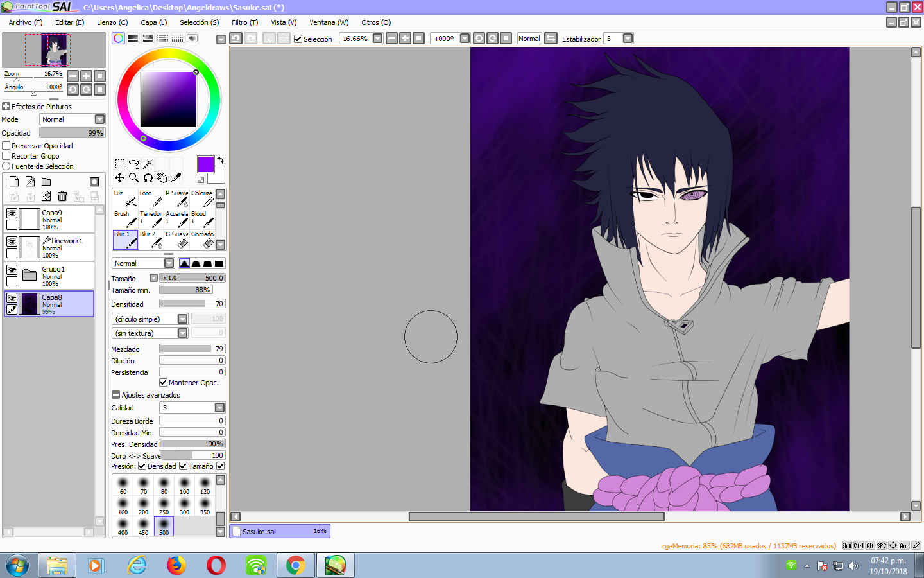Delete the selected layer with trash icon

62,196
